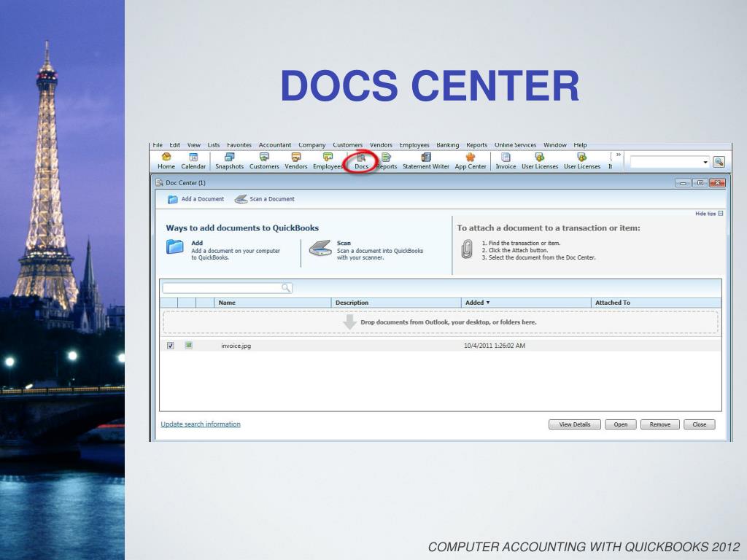The image size is (747, 560).
Task: Click the date 10/4/2011 1:26:02 AM
Action: pyautogui.click(x=495, y=346)
